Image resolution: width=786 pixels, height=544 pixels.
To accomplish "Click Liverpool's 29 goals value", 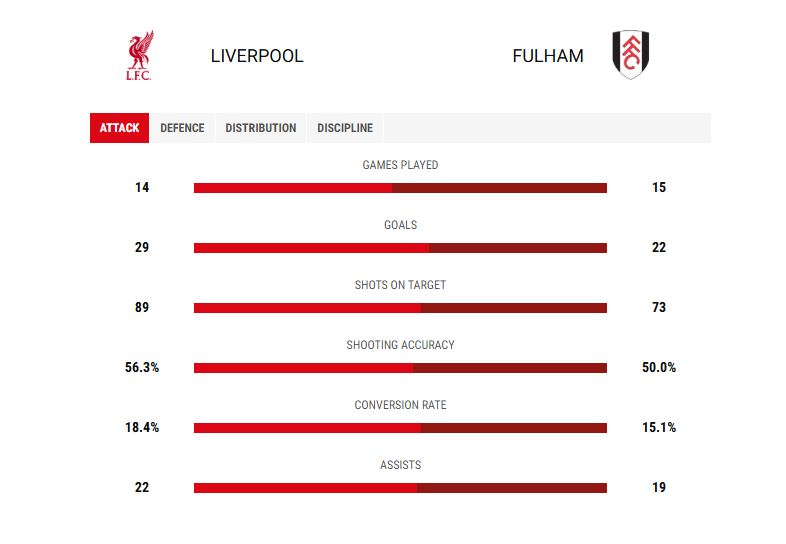I will (x=142, y=247).
